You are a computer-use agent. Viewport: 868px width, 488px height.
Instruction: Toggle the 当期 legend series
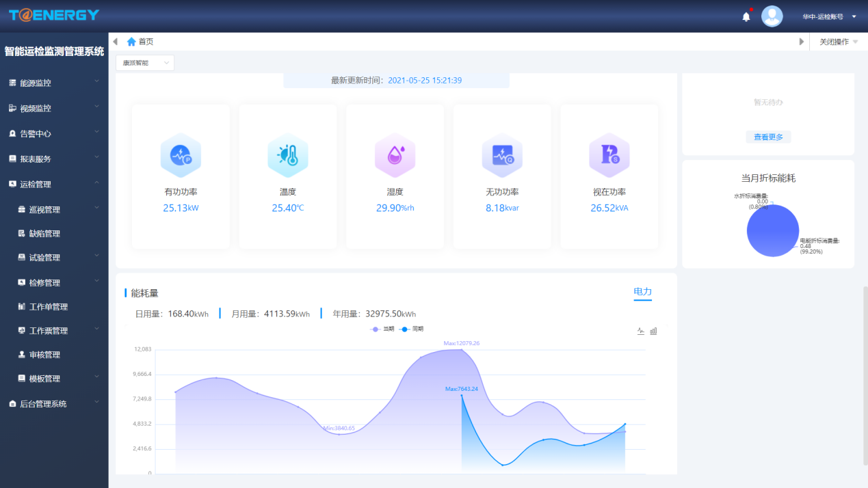[x=382, y=329]
